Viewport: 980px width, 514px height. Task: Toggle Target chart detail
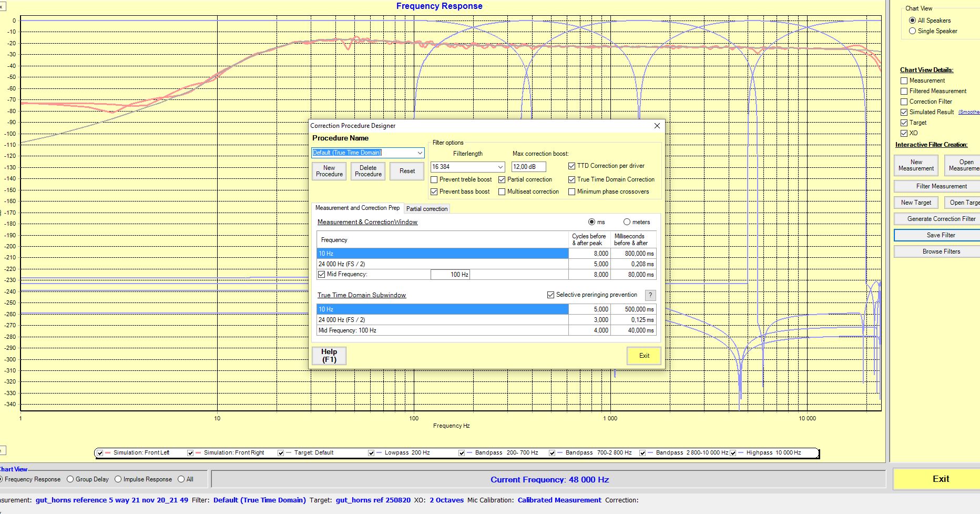click(904, 123)
